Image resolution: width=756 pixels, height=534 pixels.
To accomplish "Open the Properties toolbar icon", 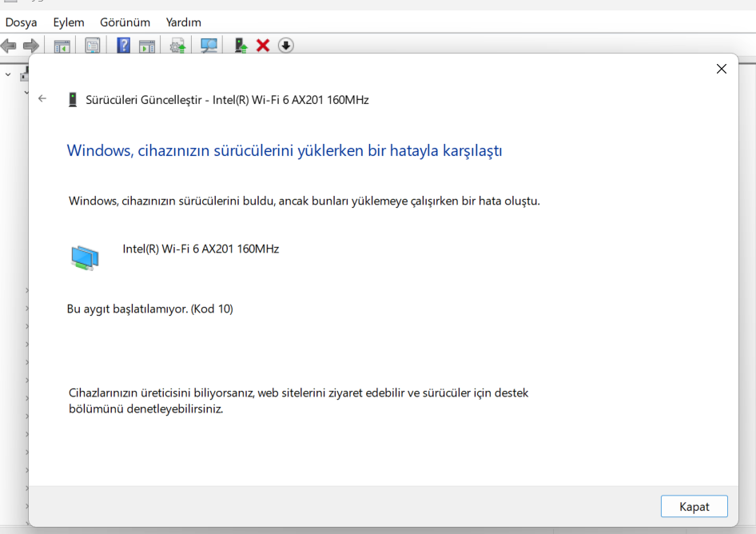I will (x=92, y=46).
